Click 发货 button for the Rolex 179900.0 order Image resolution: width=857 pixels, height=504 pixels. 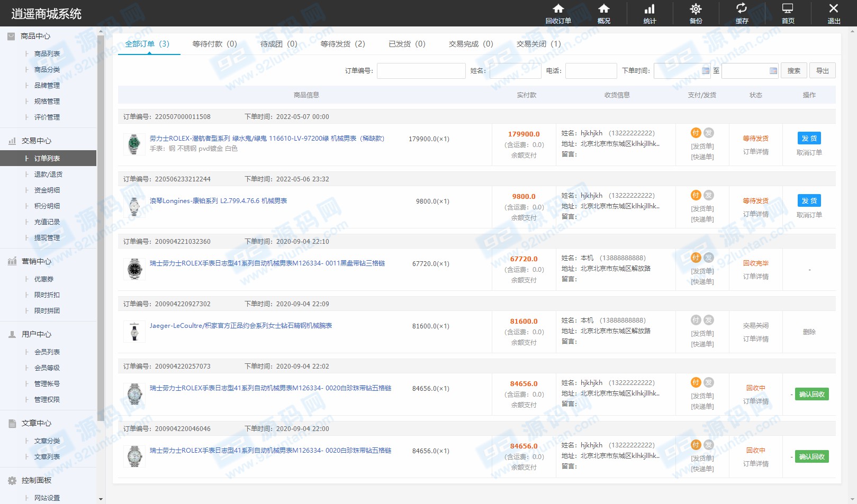(809, 138)
